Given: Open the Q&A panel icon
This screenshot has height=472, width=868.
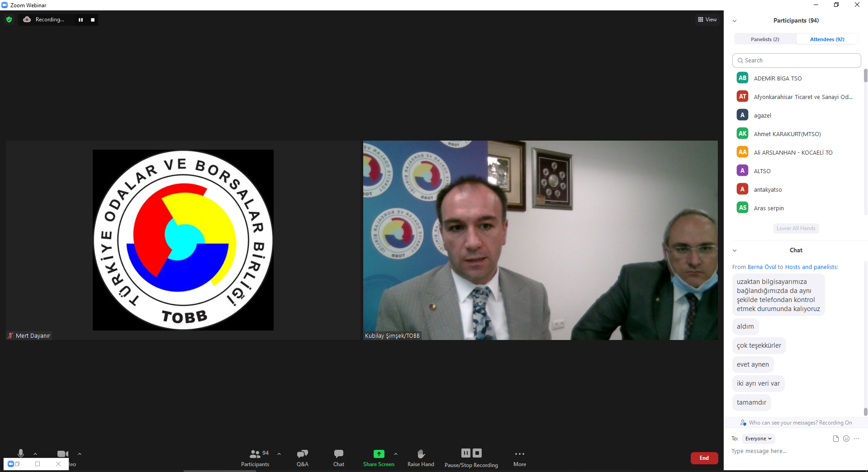Looking at the screenshot, I should (302, 454).
